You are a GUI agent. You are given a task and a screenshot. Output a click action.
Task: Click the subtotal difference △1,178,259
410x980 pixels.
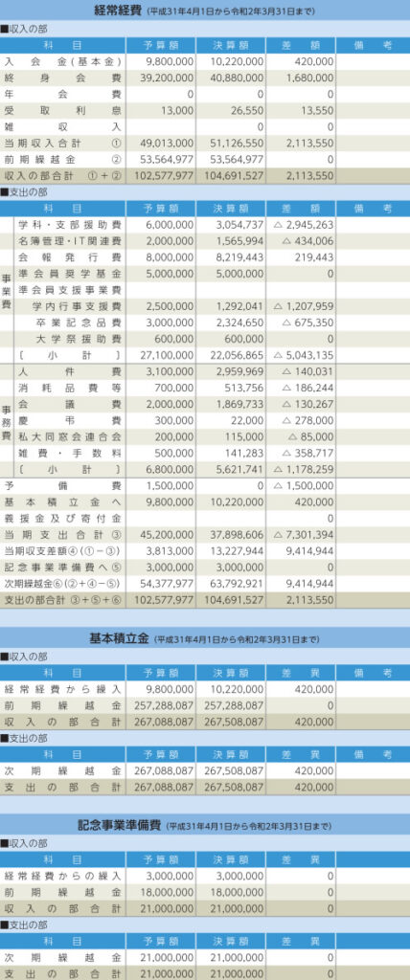tap(304, 469)
